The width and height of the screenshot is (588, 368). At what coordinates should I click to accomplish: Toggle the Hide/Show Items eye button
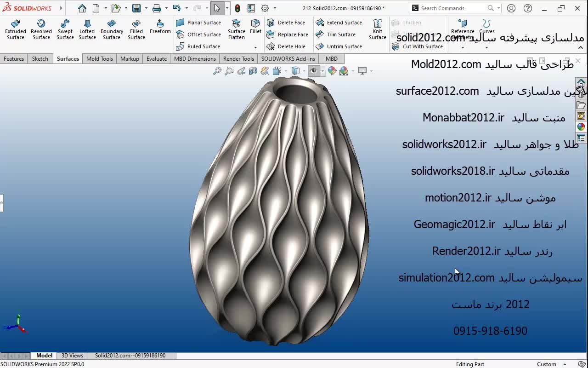(x=314, y=71)
